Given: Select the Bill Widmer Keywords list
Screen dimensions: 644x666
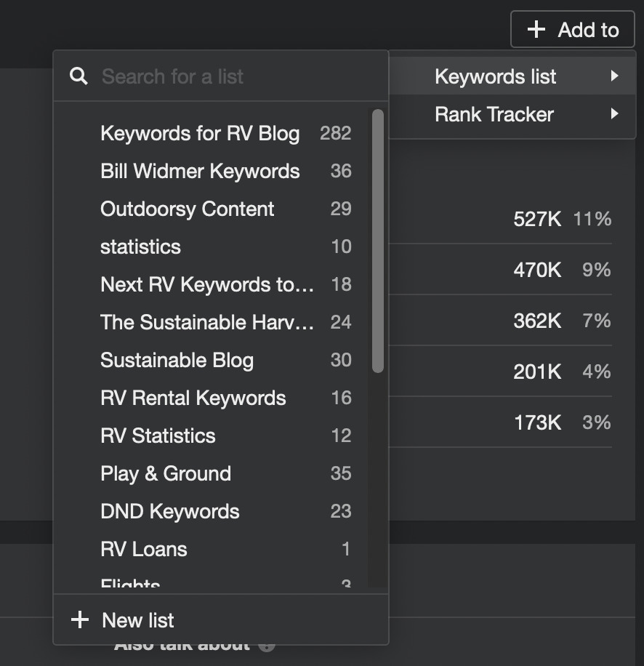Looking at the screenshot, I should (200, 171).
